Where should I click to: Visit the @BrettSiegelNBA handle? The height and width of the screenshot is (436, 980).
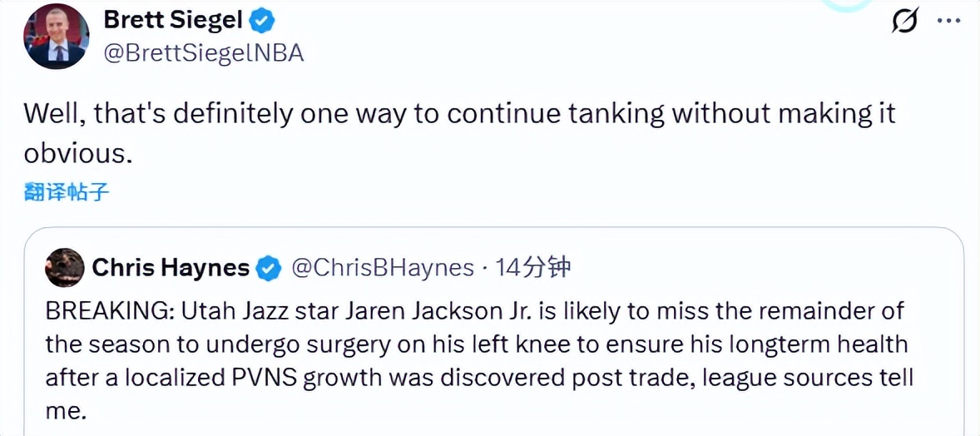tap(203, 53)
